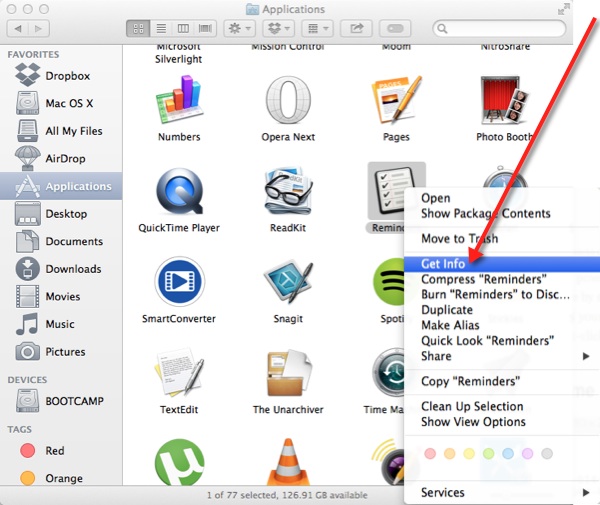
Task: Open the Dropbox toolbar dropdown
Action: pyautogui.click(x=279, y=28)
